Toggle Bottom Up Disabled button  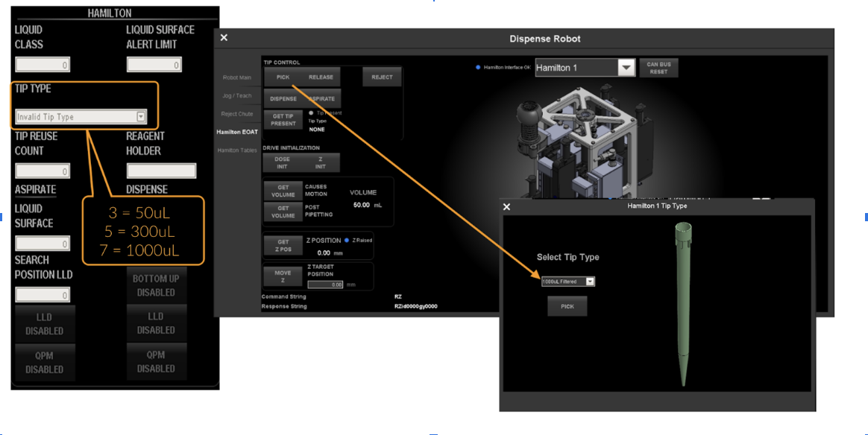tap(156, 286)
